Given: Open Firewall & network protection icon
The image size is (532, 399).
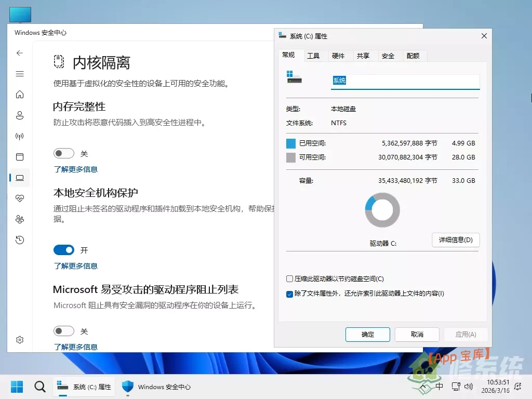Looking at the screenshot, I should (20, 136).
